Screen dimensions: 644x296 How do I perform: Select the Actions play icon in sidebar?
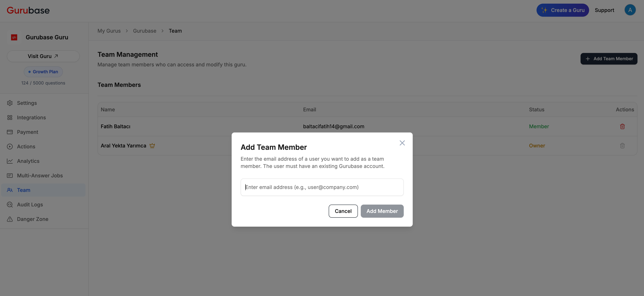9,146
